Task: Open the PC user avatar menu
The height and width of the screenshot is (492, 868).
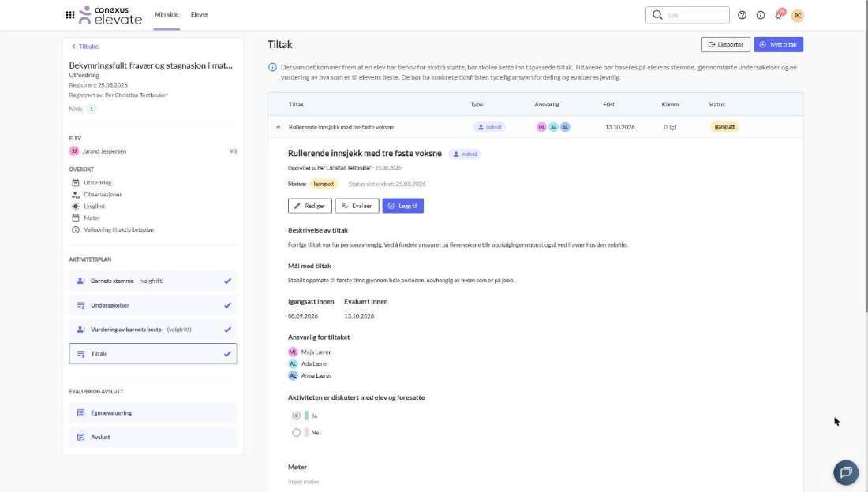Action: click(x=797, y=16)
